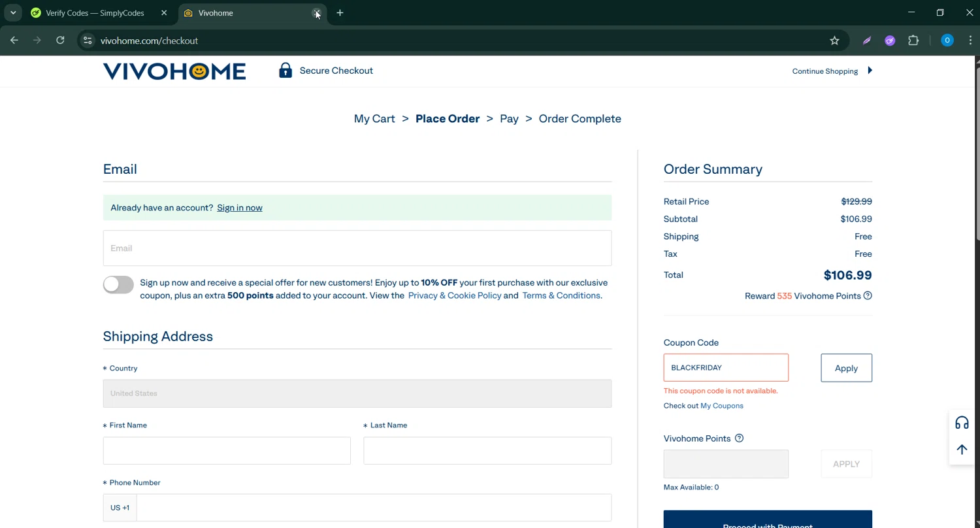The height and width of the screenshot is (528, 980).
Task: Click 'This coupon code is not available.' message
Action: coord(721,391)
